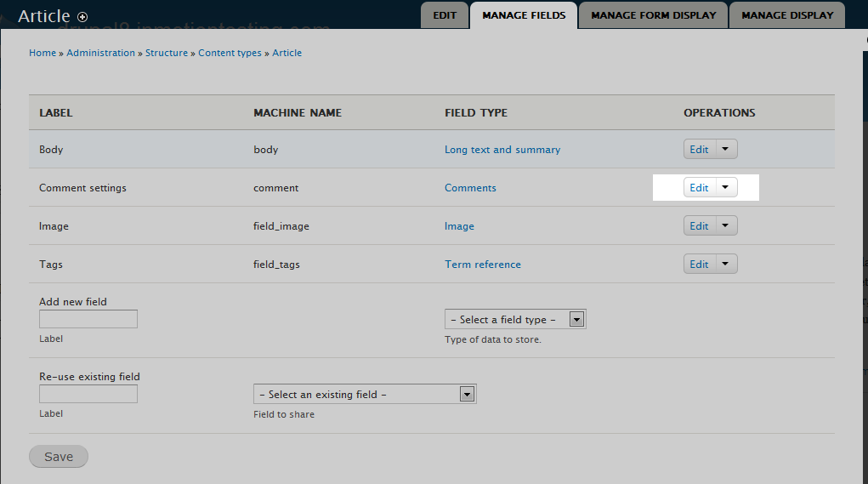Select the 'field_tags' machine name cell
Screen dimensions: 868x484
click(x=276, y=265)
